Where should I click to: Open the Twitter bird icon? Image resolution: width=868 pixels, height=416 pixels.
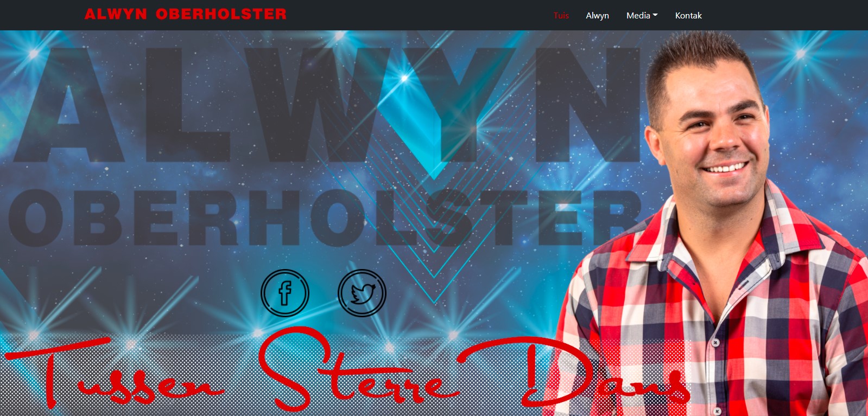362,293
